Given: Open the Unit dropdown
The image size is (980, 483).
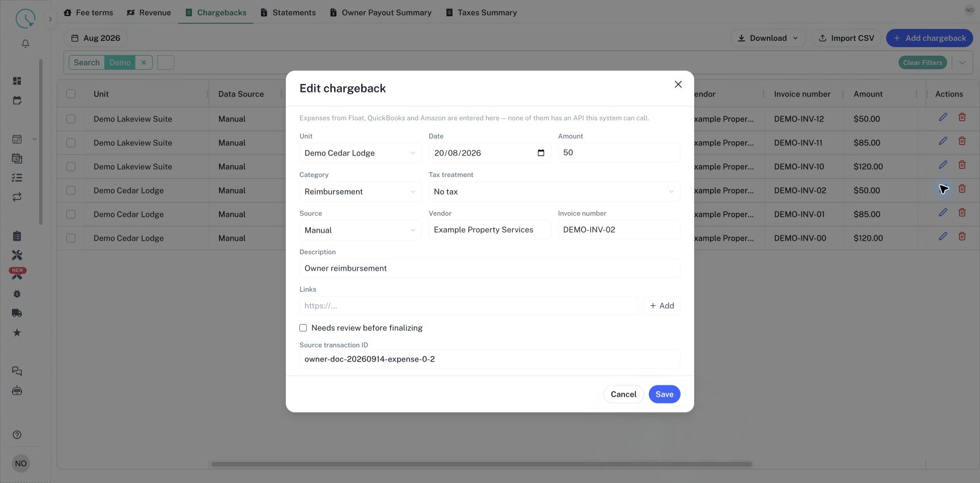Looking at the screenshot, I should tap(360, 153).
